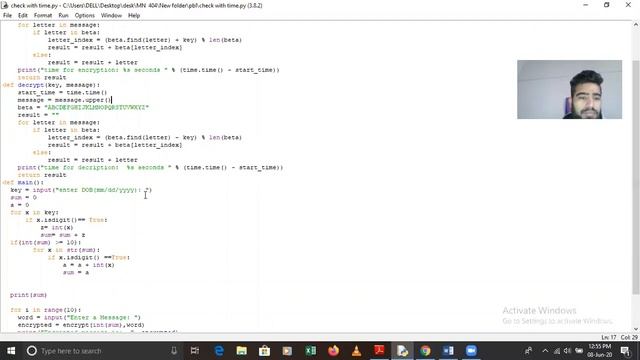Viewport: 640px width, 360px height.
Task: Click the 'def decrypt(key, message):' line
Action: (51, 85)
